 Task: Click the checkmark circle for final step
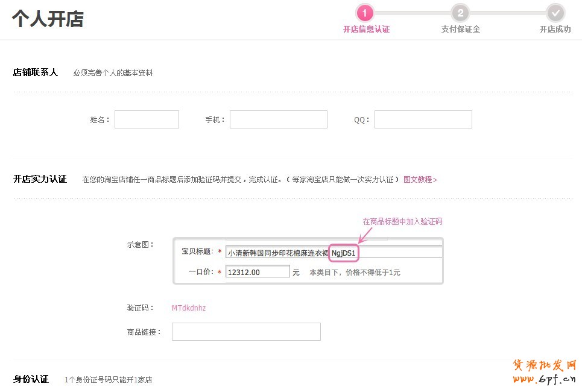pos(555,13)
